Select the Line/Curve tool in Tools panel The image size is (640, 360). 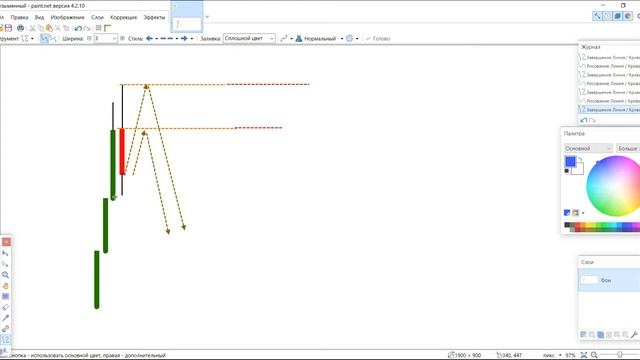pos(5,339)
